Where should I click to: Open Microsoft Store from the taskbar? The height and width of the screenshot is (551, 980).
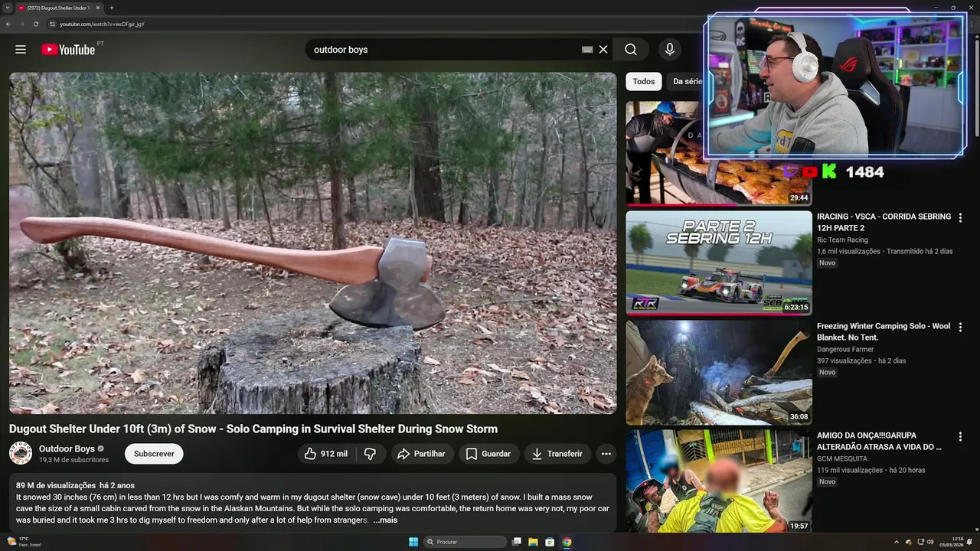tap(550, 542)
